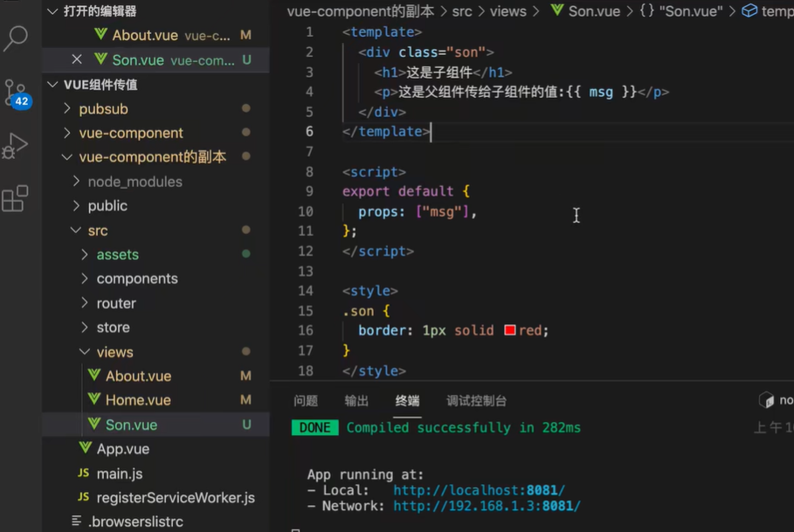This screenshot has width=794, height=532.
Task: Click .son selector on line 15
Action: 358,311
